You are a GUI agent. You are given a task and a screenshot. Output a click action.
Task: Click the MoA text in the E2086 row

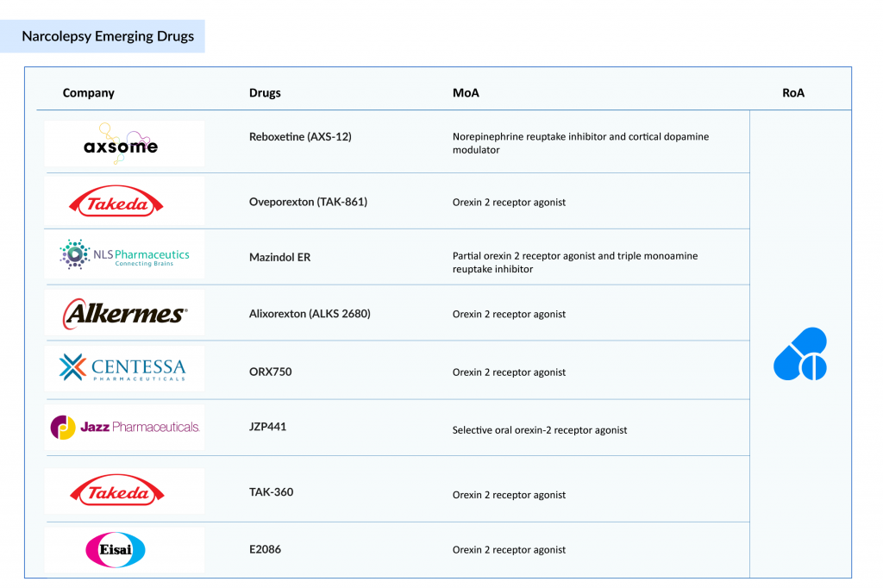click(509, 550)
